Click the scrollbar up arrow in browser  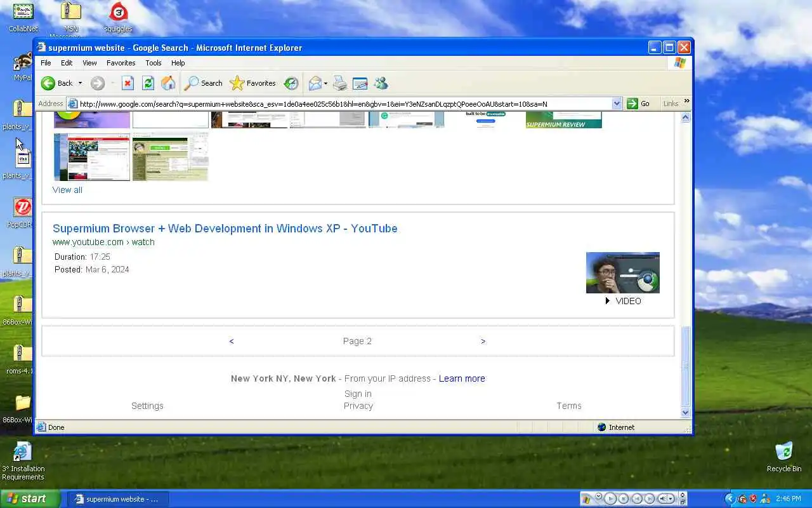[685, 117]
